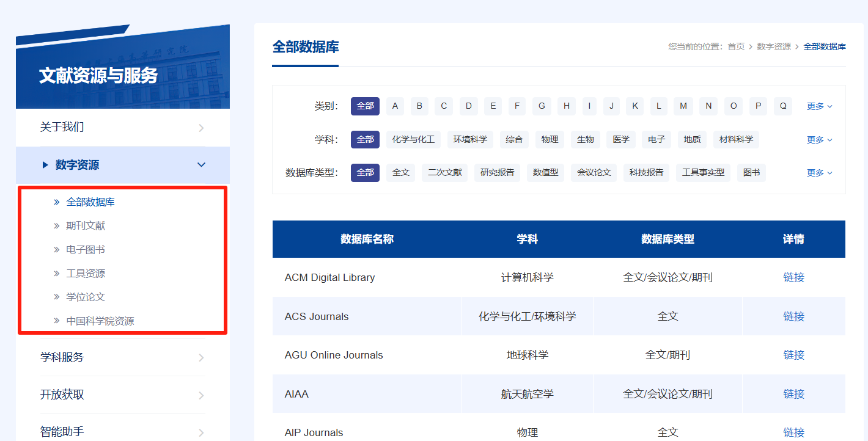The width and height of the screenshot is (868, 441).
Task: Expand the 关于我们 sidebar arrow
Action: 201,128
